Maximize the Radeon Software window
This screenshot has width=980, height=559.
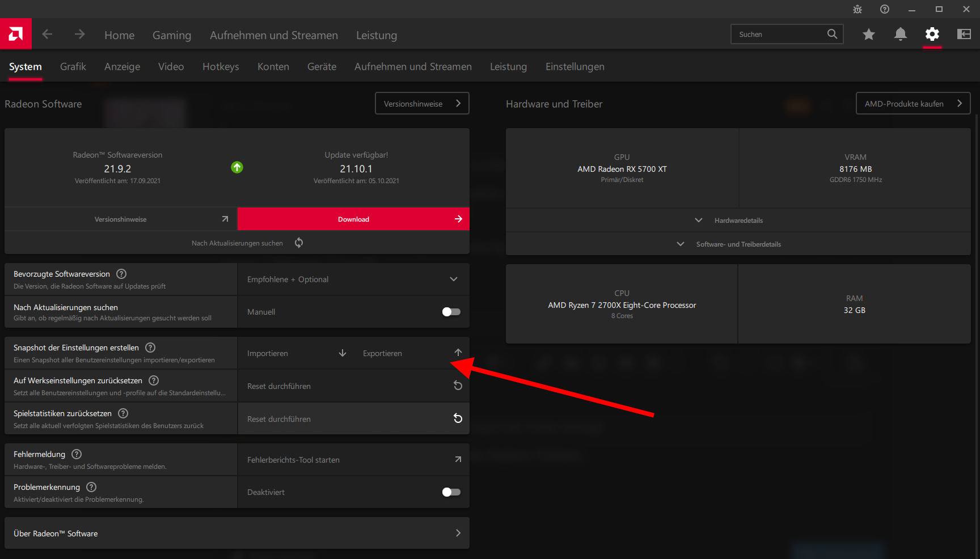939,9
